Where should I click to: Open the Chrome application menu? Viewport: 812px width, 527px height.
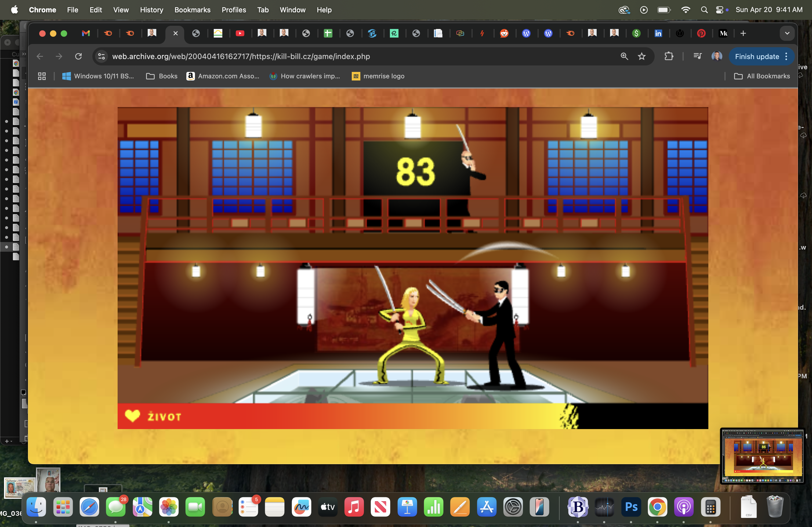(42, 10)
